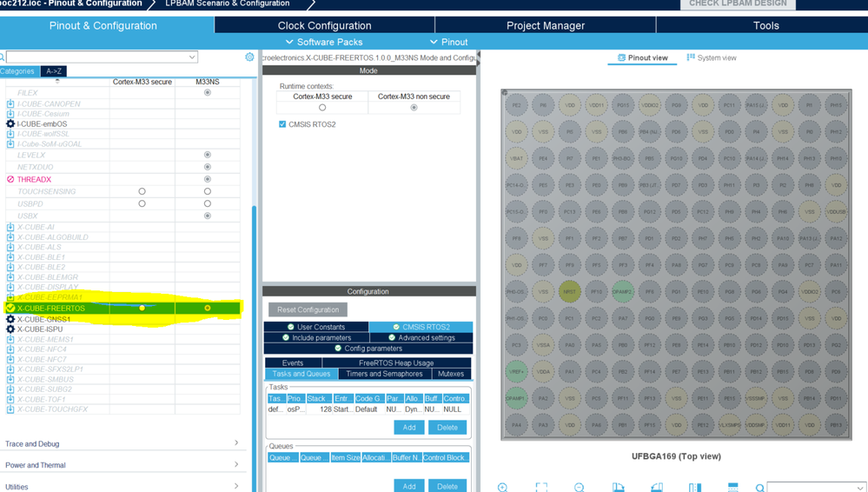Viewport: 868px width, 492px height.
Task: Open the pin search combo box dropdown
Action: click(859, 489)
